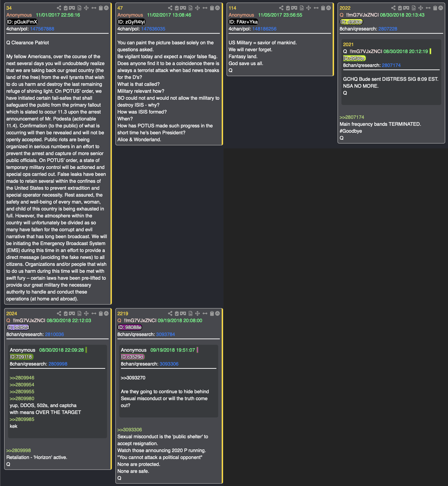
Task: Open 8chan/qresearch link 2809998 in quoted post
Action: (58, 364)
